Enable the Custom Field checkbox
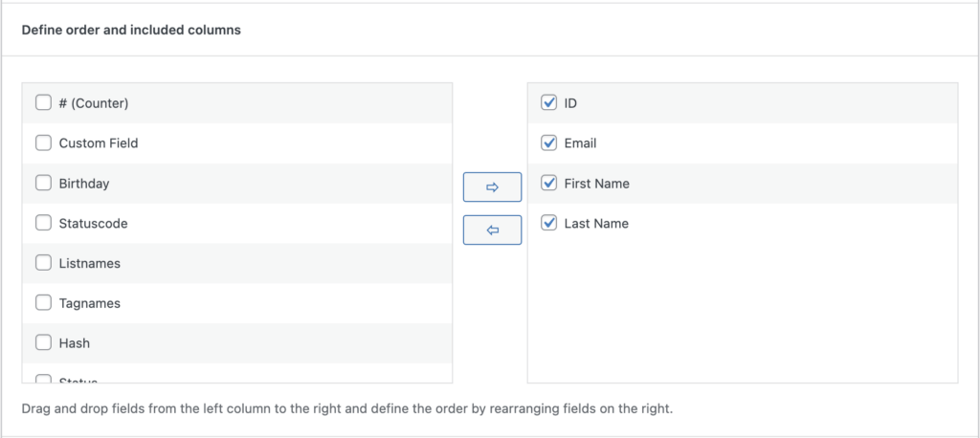The image size is (980, 438). (43, 143)
